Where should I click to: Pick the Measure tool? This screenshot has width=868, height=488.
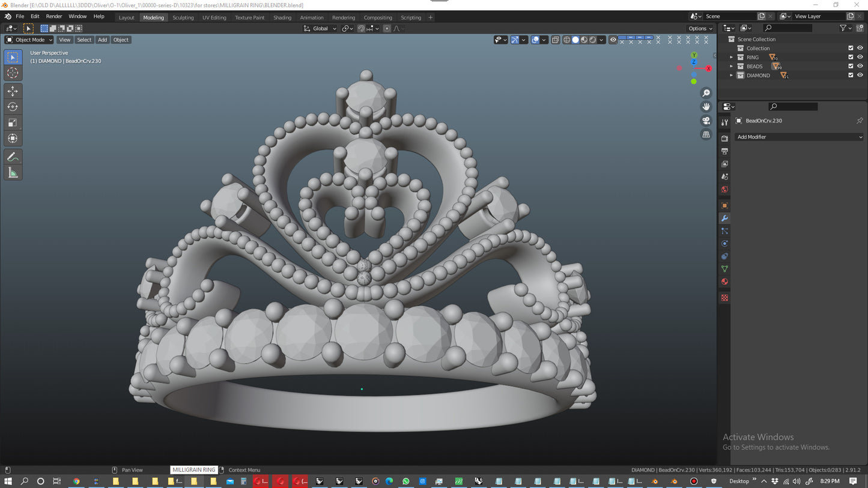tap(13, 172)
